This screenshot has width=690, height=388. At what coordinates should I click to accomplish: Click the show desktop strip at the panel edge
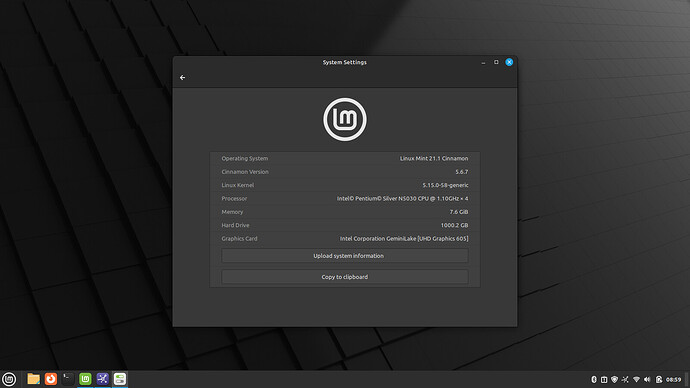[x=686, y=379]
